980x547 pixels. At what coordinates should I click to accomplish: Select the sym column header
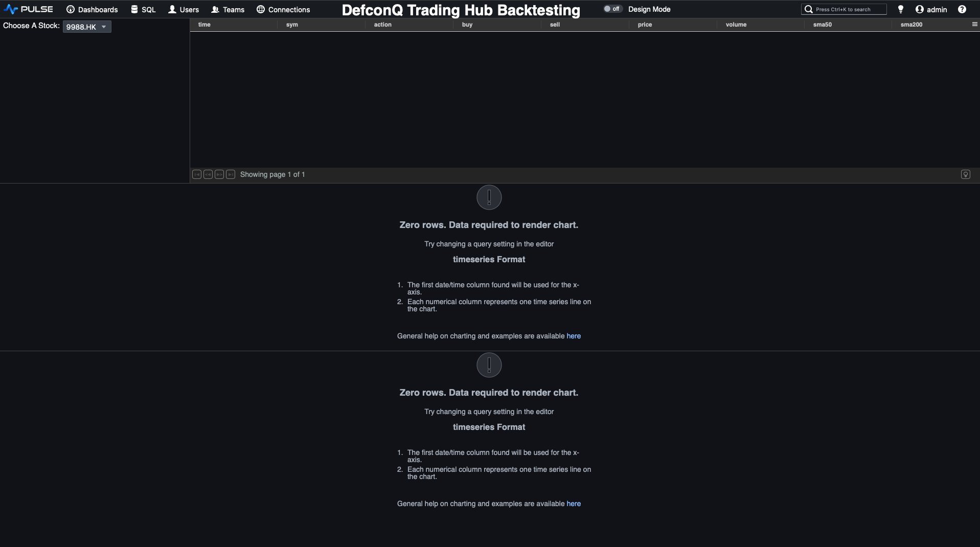click(292, 24)
